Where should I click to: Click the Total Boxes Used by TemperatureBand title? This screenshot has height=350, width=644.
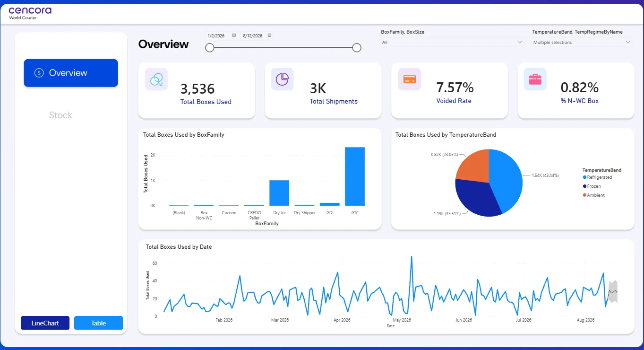click(x=446, y=135)
